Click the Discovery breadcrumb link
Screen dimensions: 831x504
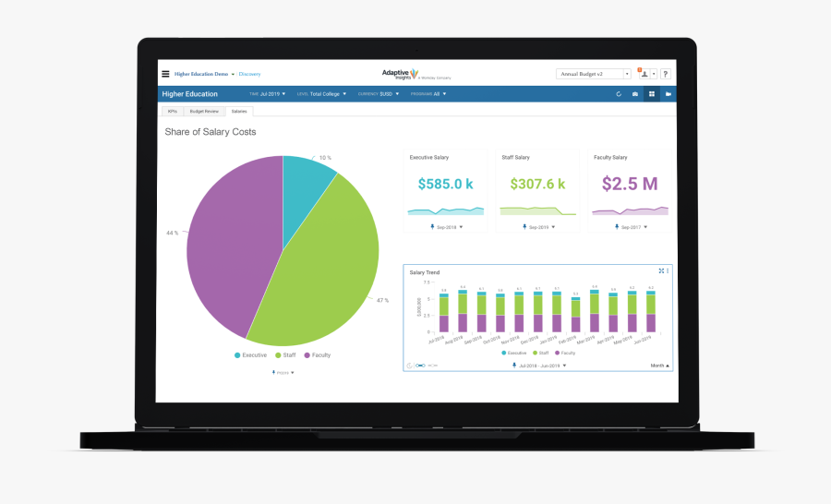pyautogui.click(x=250, y=74)
